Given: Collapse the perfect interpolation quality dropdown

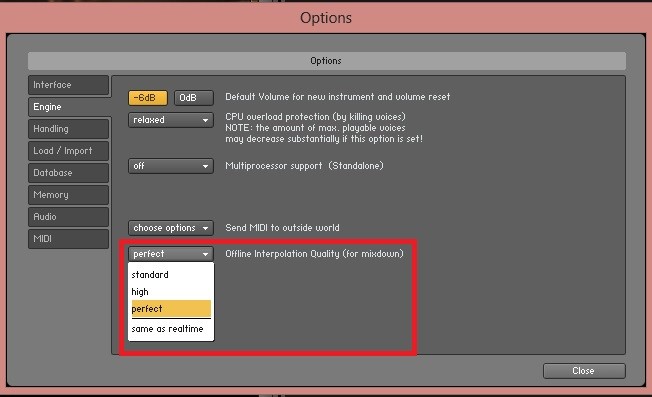Looking at the screenshot, I should [x=171, y=254].
